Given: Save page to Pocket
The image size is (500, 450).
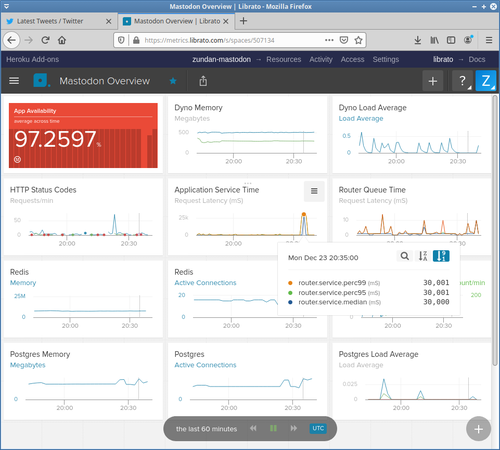Looking at the screenshot, I should click(x=344, y=40).
